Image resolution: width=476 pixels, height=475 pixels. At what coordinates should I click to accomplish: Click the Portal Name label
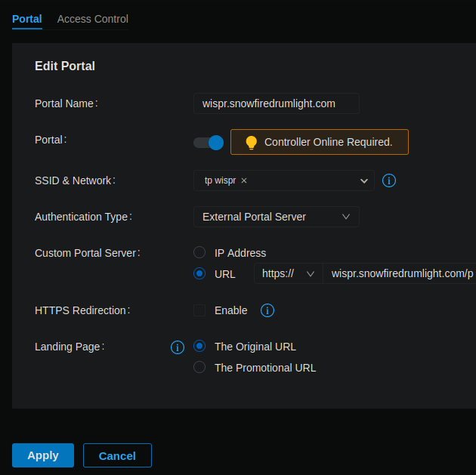[x=66, y=103]
